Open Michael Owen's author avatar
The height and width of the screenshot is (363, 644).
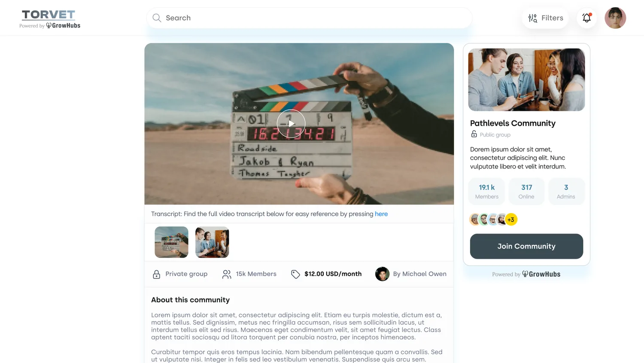tap(382, 274)
